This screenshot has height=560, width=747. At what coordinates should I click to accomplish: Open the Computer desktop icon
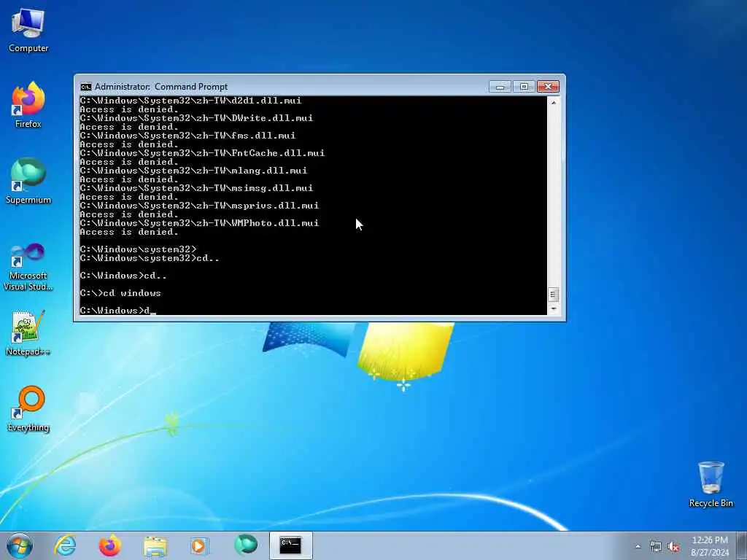click(28, 29)
